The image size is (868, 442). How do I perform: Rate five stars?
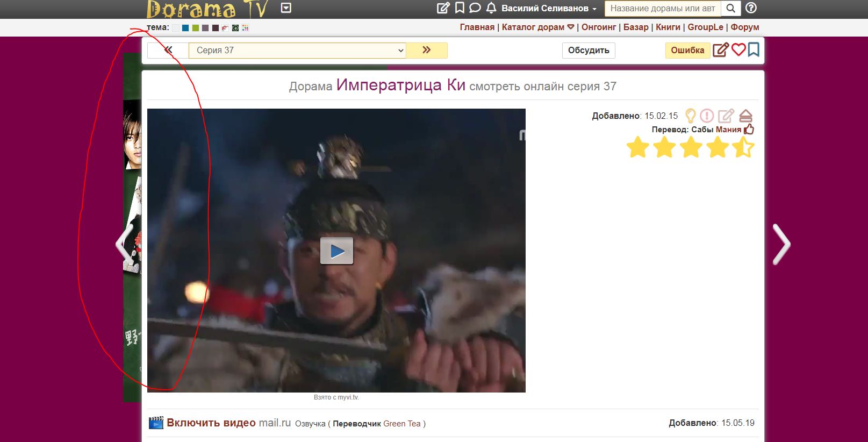(x=743, y=147)
